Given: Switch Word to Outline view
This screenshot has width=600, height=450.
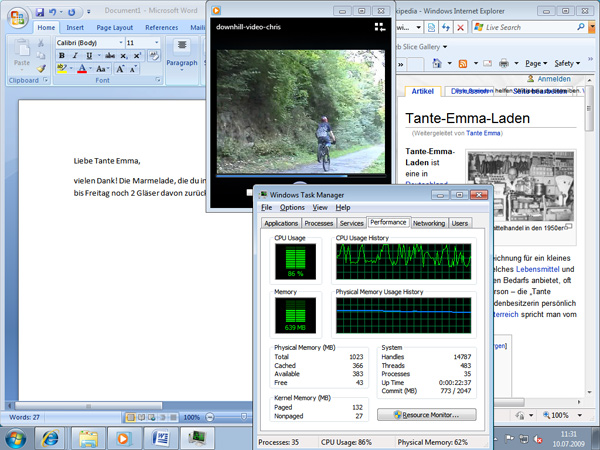Looking at the screenshot, I should 162,417.
